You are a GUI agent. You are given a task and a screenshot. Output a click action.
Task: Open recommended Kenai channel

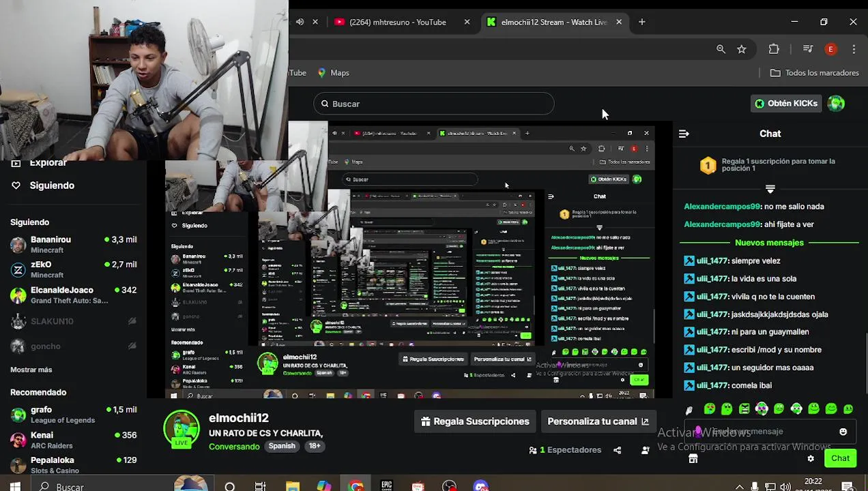click(x=73, y=440)
